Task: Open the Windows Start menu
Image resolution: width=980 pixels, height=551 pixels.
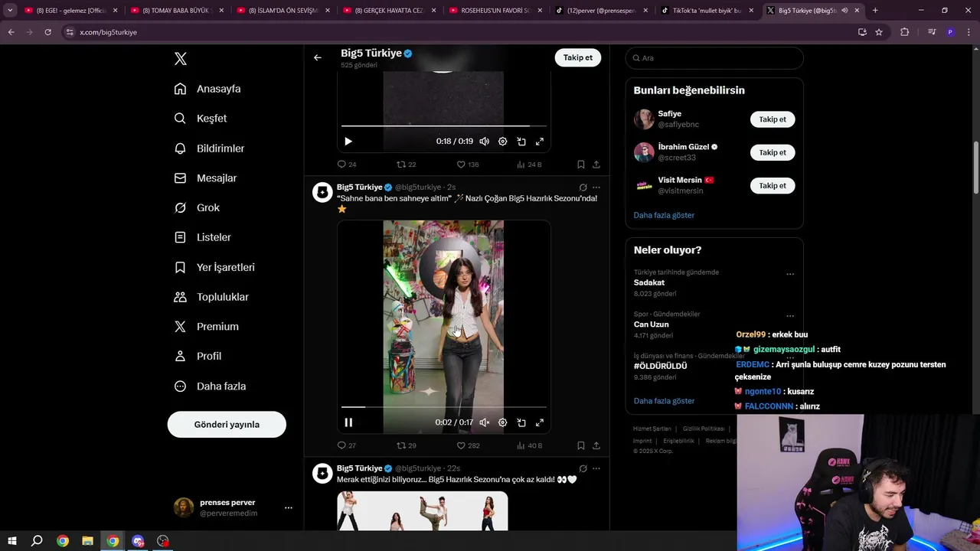Action: (11, 541)
